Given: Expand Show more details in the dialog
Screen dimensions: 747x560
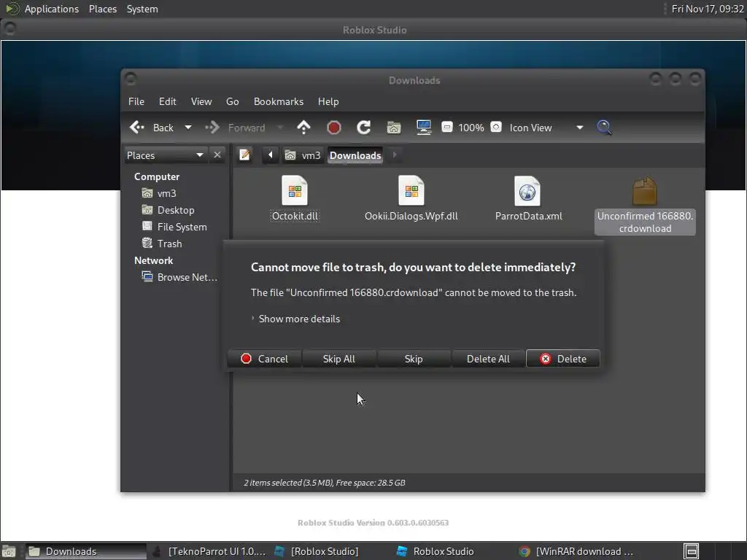Looking at the screenshot, I should pyautogui.click(x=296, y=319).
